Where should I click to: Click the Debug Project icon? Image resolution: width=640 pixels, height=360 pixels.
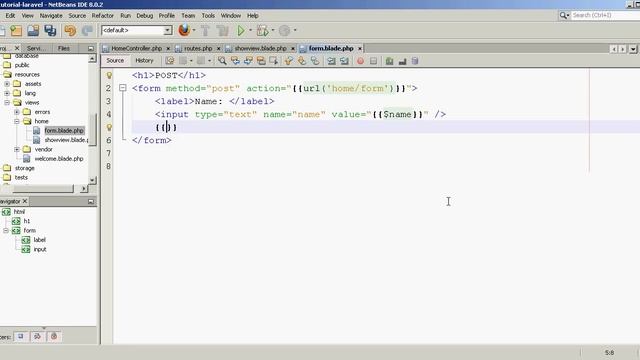(263, 31)
